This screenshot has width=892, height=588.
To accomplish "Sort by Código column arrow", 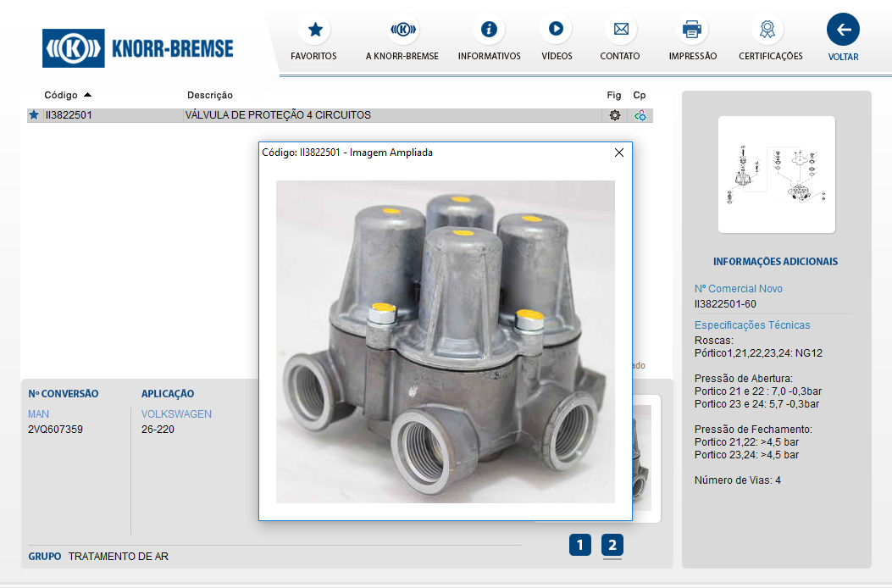I will [87, 95].
